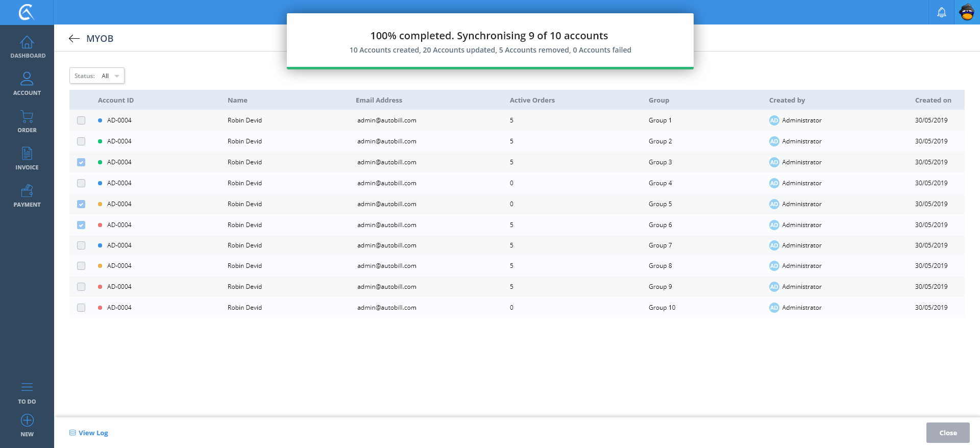This screenshot has width=980, height=448.
Task: Check the checkbox for Group 1 row
Action: click(81, 120)
